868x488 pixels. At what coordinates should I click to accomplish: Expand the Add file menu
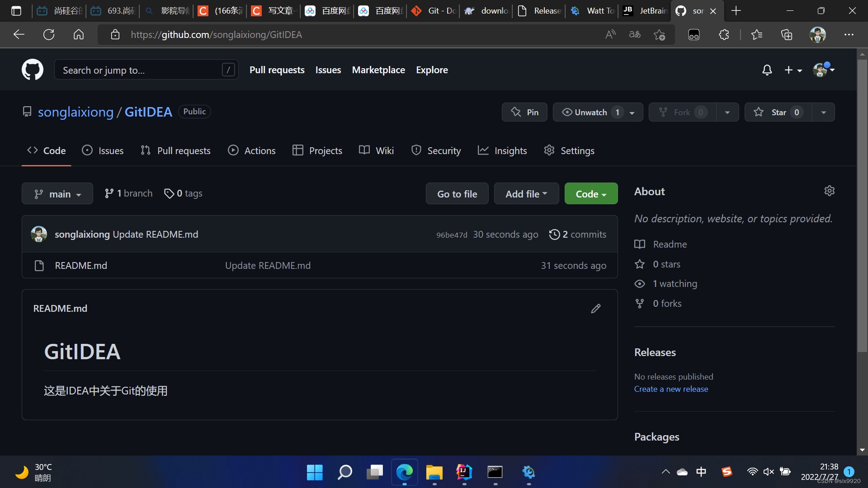click(526, 194)
